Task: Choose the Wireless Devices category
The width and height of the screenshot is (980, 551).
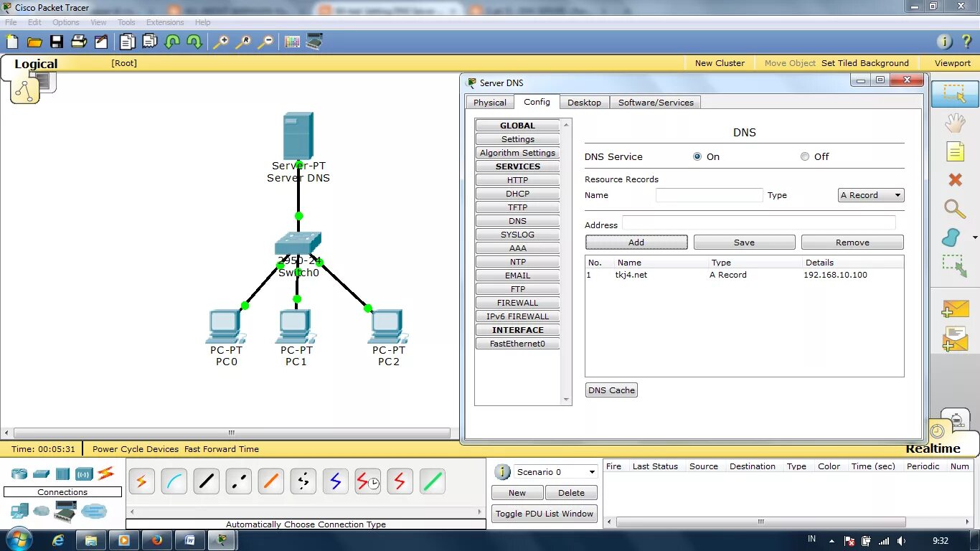Action: (x=85, y=474)
